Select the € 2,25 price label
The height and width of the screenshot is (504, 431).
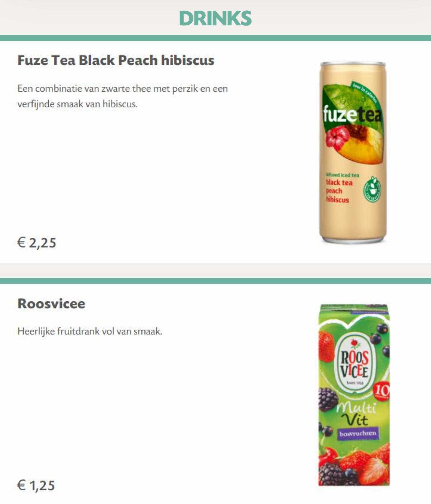click(37, 243)
